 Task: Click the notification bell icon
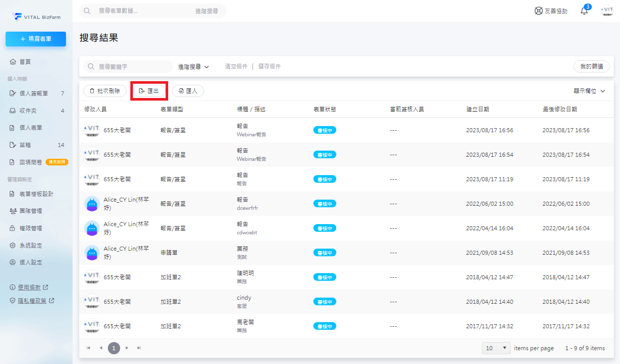coord(584,11)
